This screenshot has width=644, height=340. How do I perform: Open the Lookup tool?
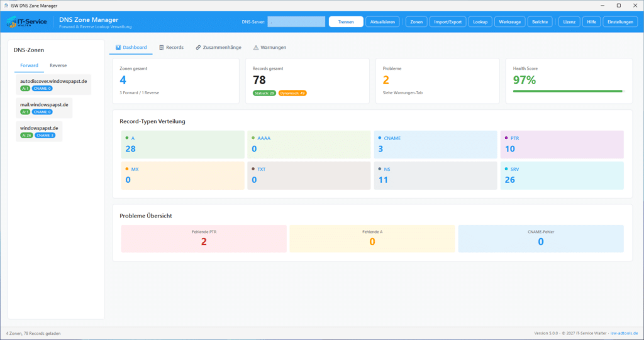[x=480, y=22]
